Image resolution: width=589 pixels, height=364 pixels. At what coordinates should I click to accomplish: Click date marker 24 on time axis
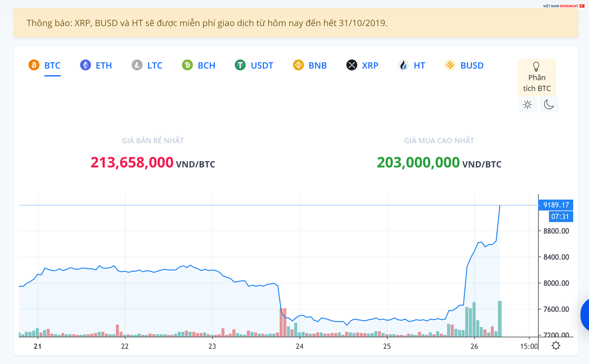pyautogui.click(x=299, y=346)
